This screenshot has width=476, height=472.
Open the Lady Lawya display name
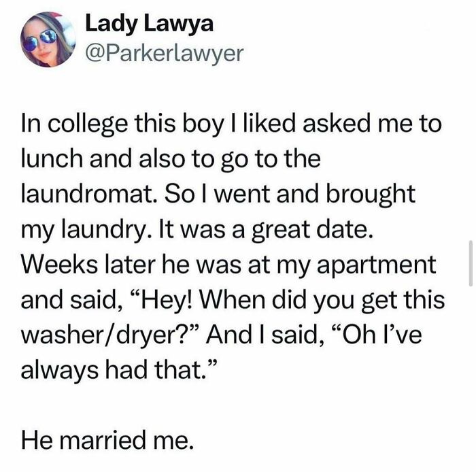click(149, 24)
